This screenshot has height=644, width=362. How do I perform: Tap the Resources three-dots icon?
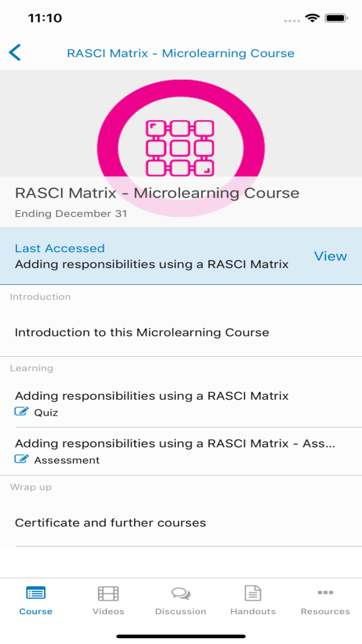[325, 593]
